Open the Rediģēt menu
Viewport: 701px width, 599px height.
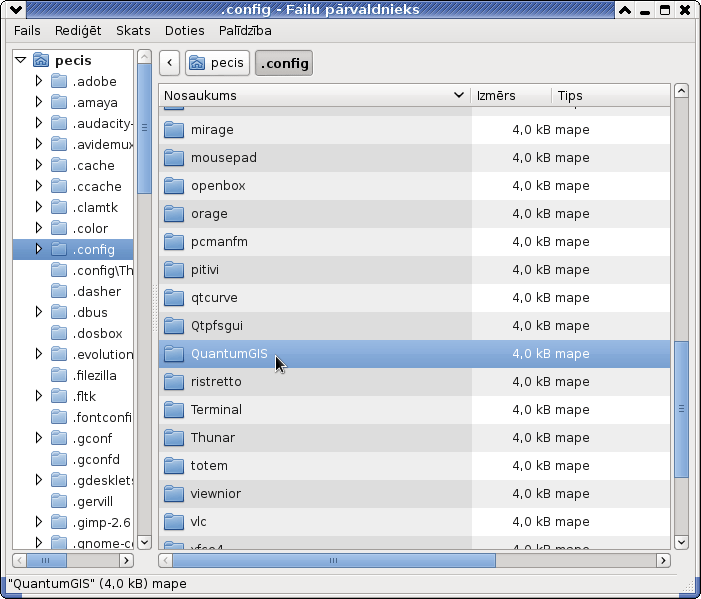78,30
